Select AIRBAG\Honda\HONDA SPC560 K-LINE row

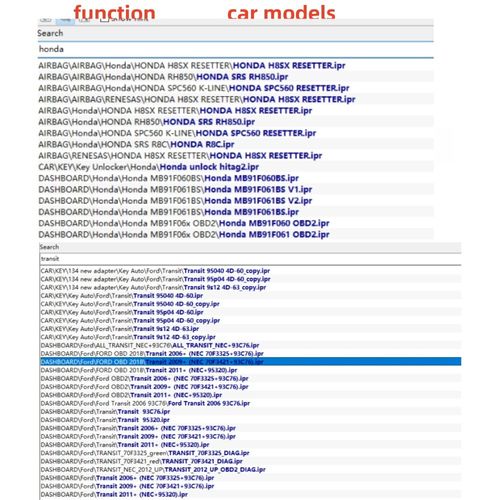pos(236,133)
